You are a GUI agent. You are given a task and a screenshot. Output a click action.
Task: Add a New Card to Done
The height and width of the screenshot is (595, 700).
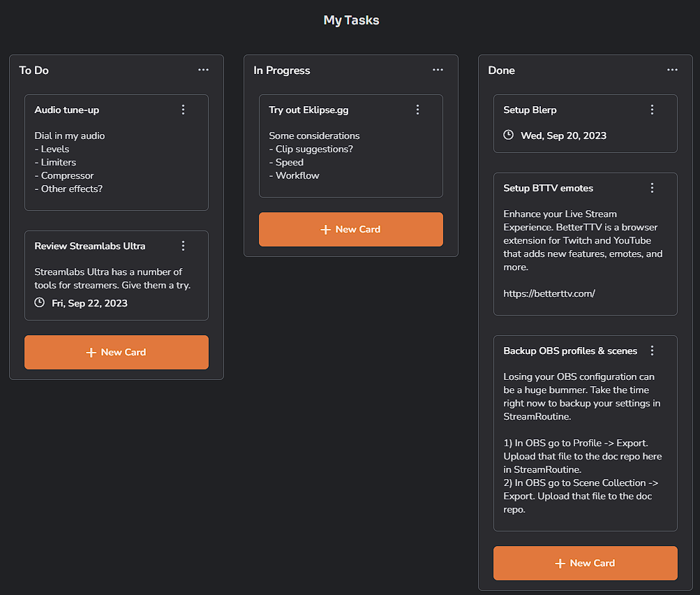click(586, 563)
